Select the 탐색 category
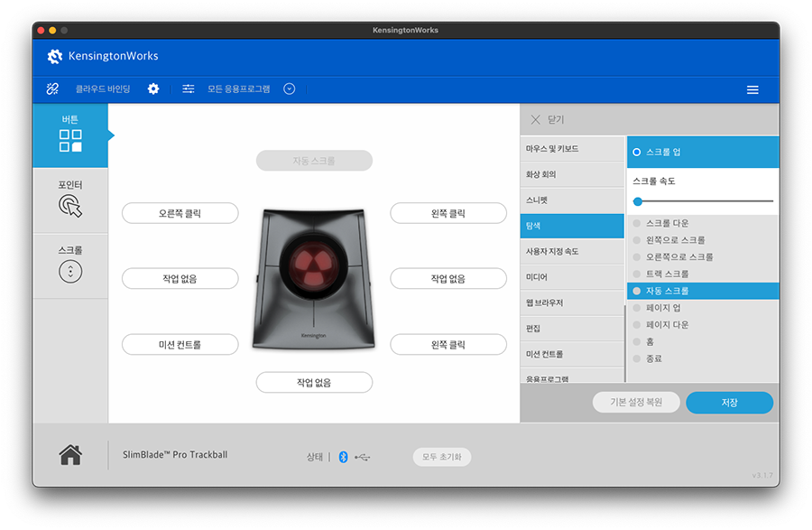 [x=572, y=226]
